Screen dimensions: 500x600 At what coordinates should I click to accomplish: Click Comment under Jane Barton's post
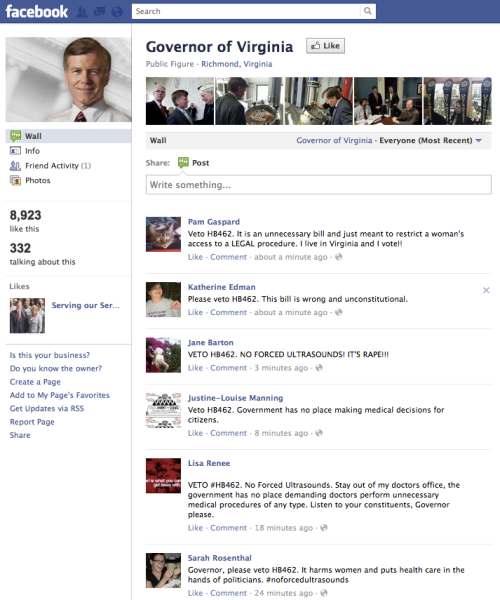click(228, 368)
